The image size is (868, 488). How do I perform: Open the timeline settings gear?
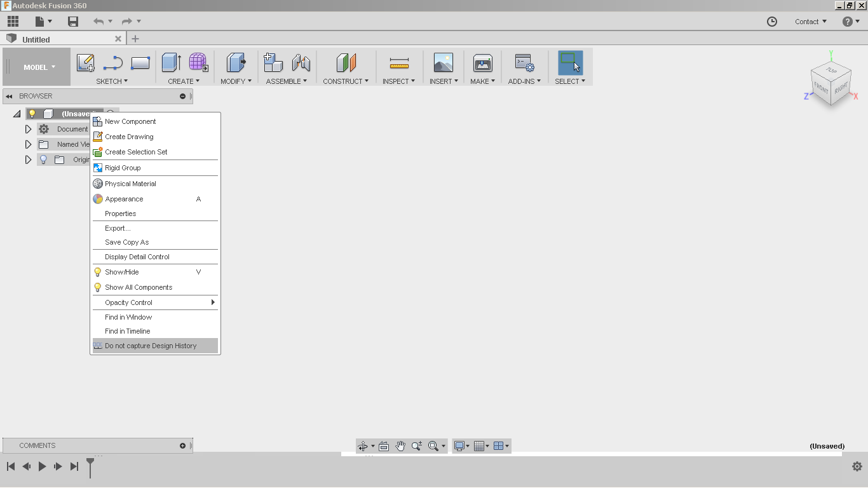click(857, 466)
